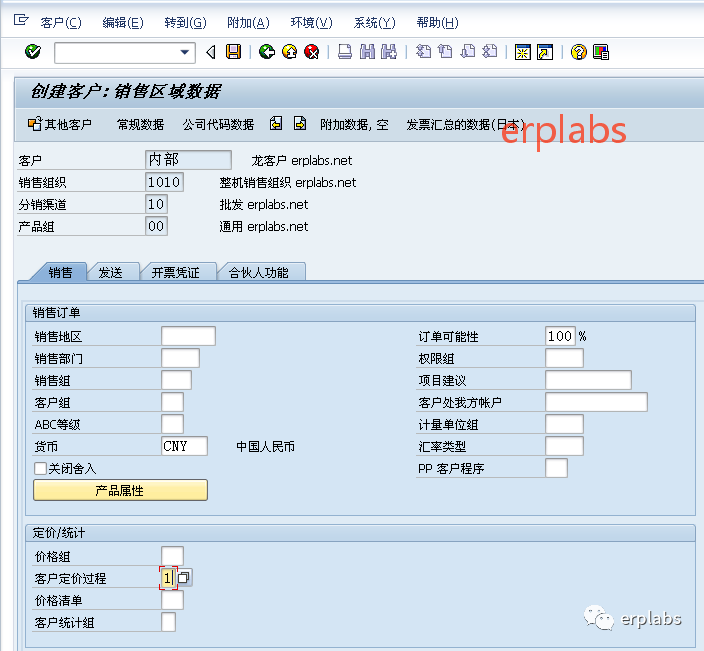Screen dimensions: 704x651
Task: Click the 货币 field showing CNY
Action: coord(185,446)
